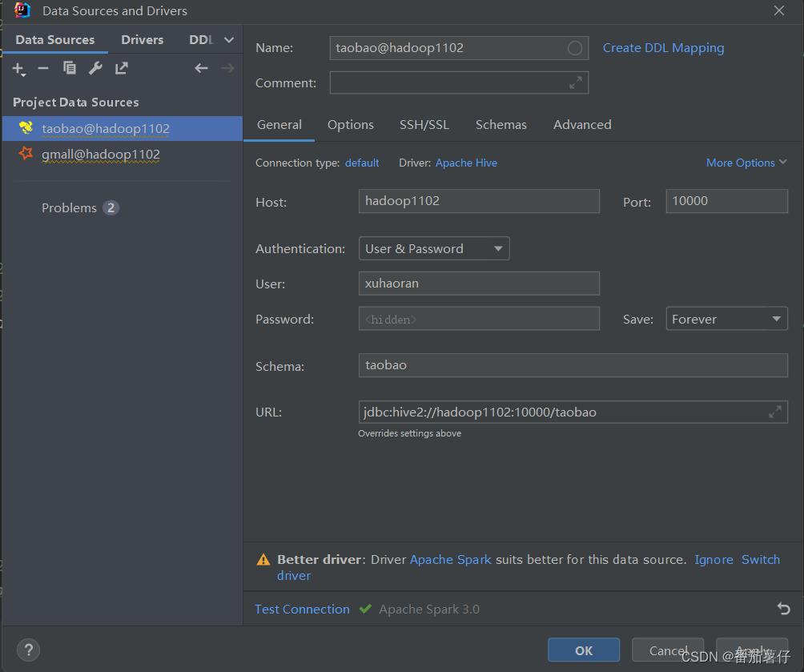Open Apache Spark link in warning

click(450, 560)
